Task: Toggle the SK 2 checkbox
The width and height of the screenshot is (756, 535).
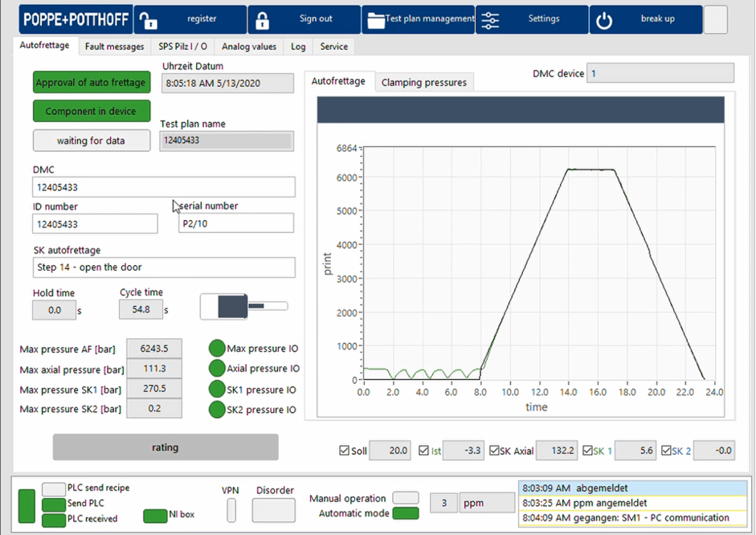Action: (666, 451)
